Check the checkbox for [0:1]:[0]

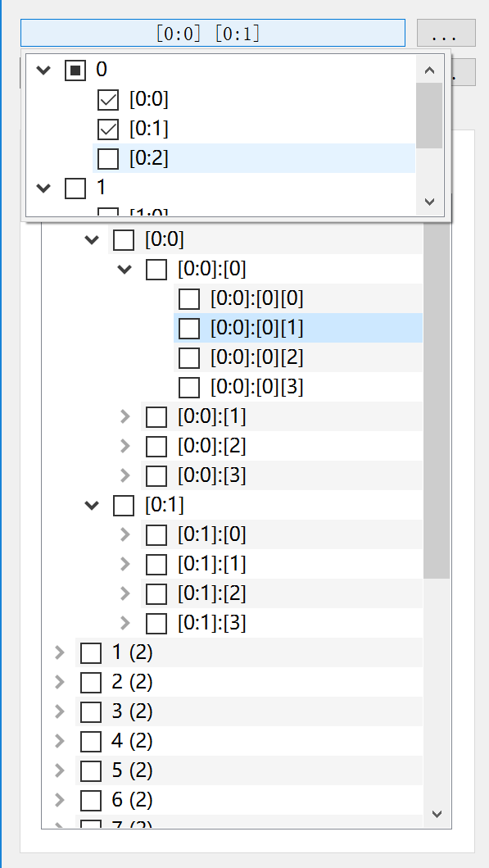tap(156, 534)
